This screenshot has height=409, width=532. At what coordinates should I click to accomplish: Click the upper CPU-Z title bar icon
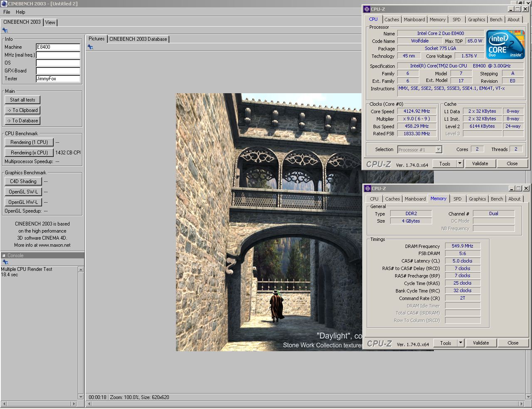pyautogui.click(x=367, y=9)
